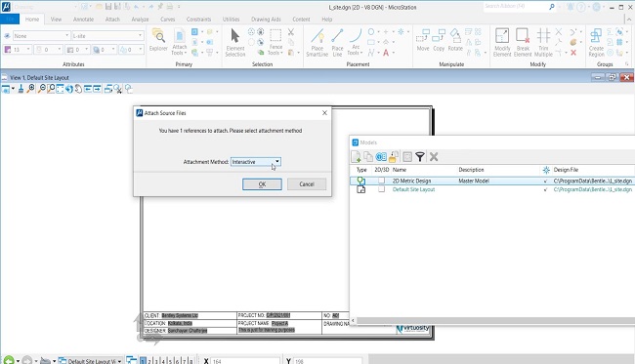The image size is (635, 364).
Task: Open the L-site template dropdown
Action: [107, 36]
